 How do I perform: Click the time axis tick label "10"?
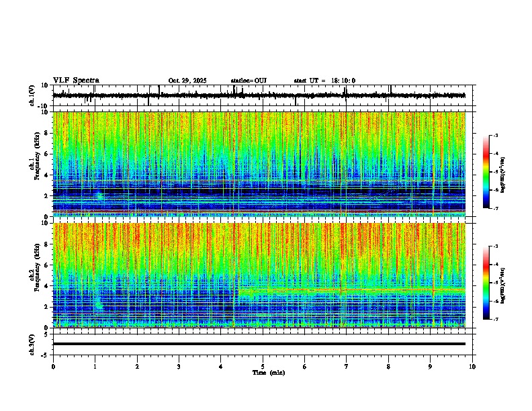pyautogui.click(x=472, y=367)
